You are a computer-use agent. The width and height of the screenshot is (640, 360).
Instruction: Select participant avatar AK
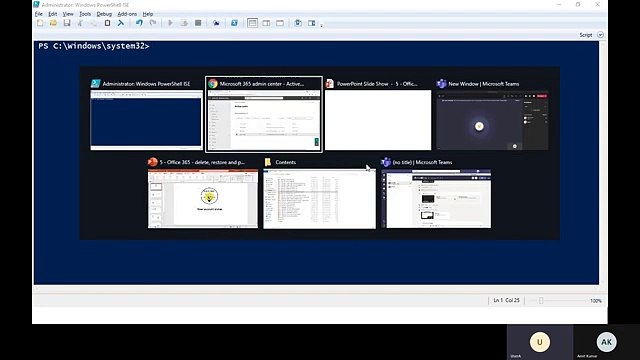point(606,342)
